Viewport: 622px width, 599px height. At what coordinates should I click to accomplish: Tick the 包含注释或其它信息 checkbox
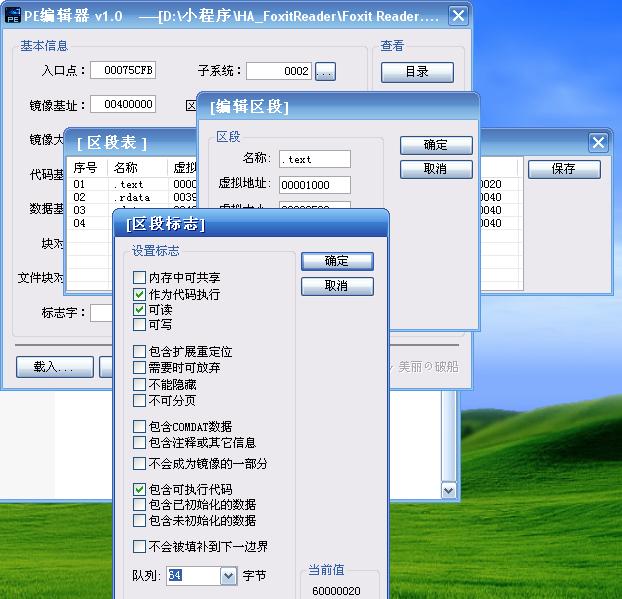139,442
